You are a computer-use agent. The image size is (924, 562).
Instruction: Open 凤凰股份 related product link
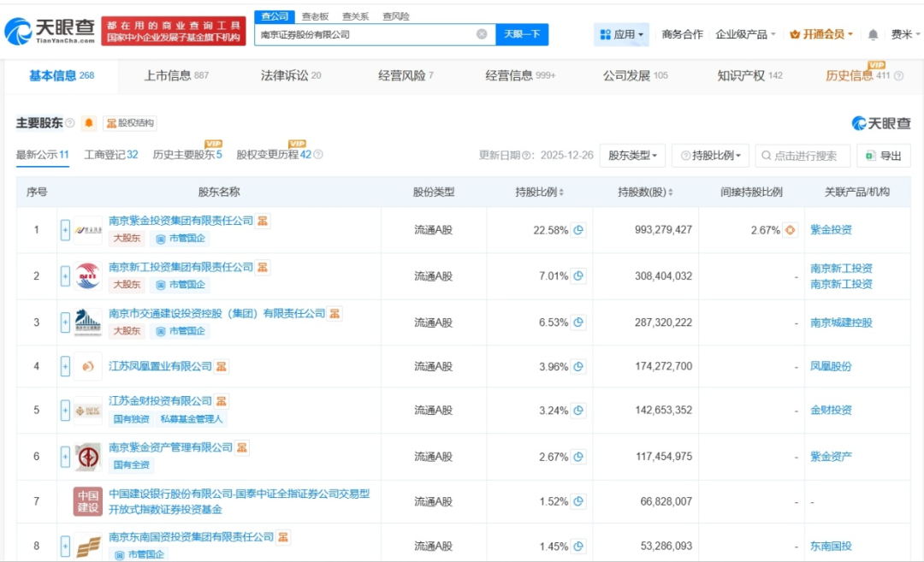click(x=831, y=366)
